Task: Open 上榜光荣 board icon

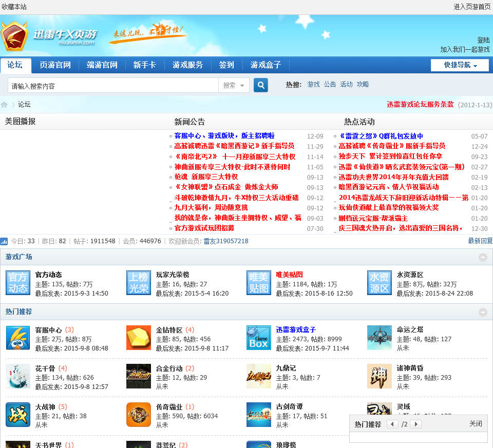Action: (x=139, y=283)
